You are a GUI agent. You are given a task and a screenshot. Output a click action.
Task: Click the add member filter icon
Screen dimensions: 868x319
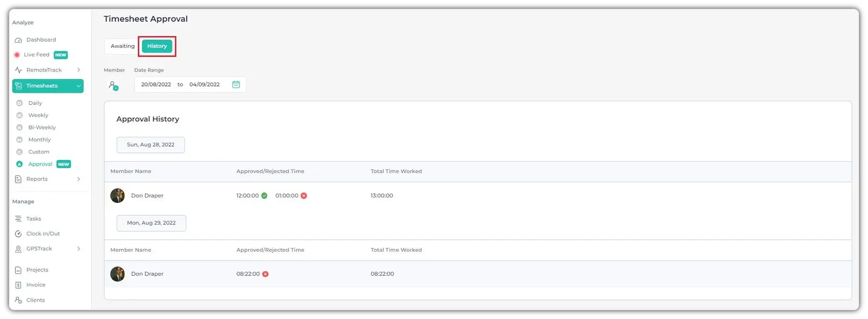tap(113, 86)
